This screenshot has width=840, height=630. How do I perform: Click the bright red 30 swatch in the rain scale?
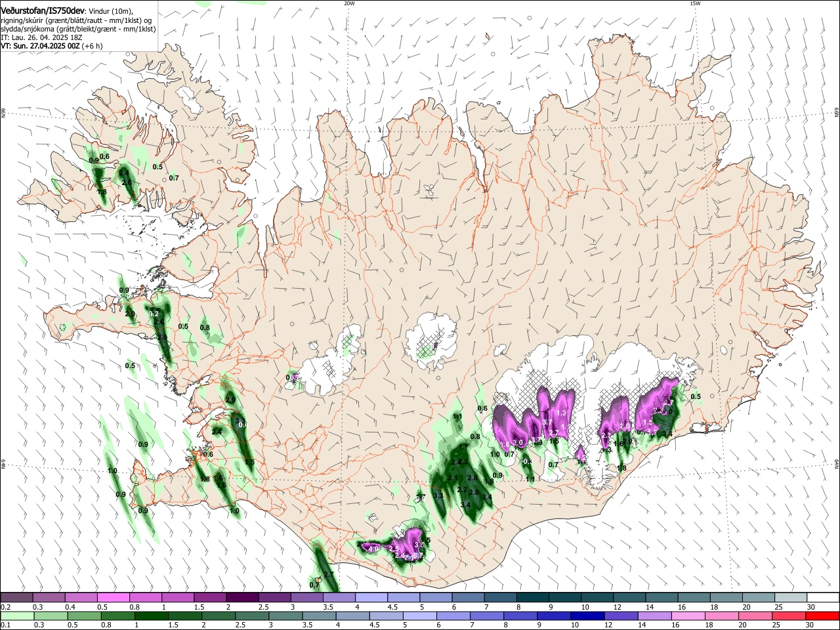click(x=822, y=616)
